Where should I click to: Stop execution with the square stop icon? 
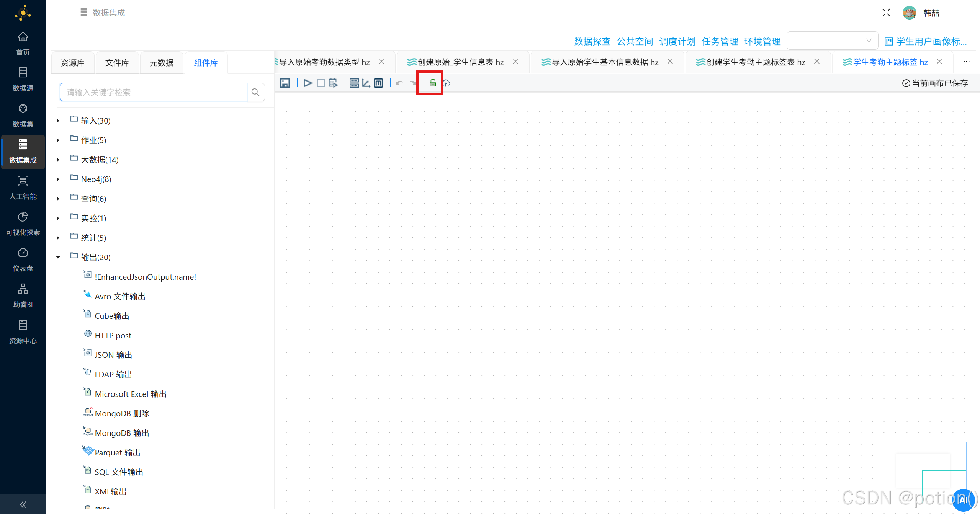[321, 83]
